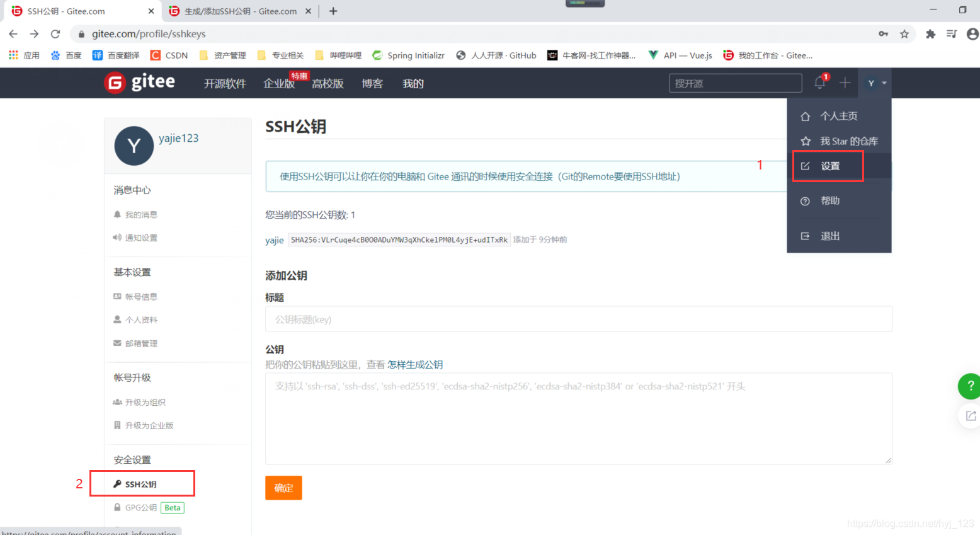
Task: Open the Y avatar account dropdown
Action: click(875, 83)
